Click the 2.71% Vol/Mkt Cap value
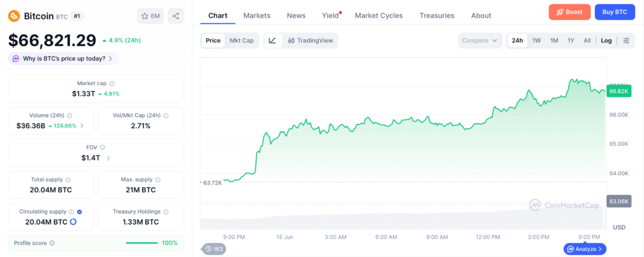 point(141,126)
